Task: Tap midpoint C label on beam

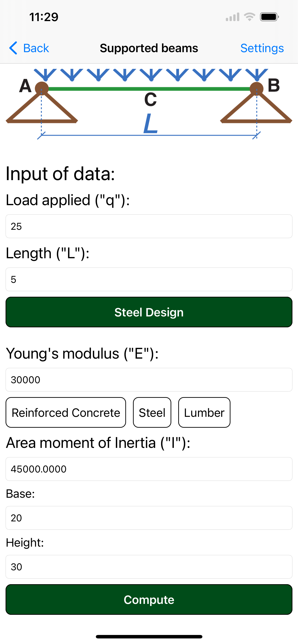Action: tap(150, 99)
